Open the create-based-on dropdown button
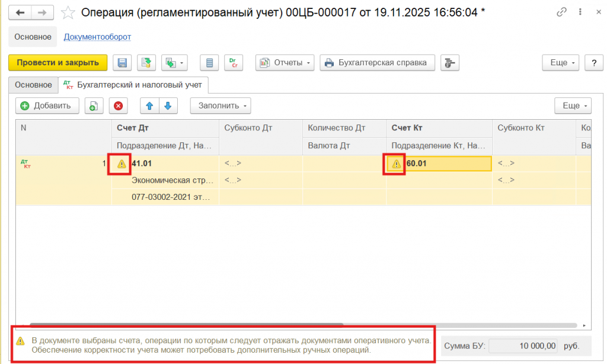 tap(174, 63)
